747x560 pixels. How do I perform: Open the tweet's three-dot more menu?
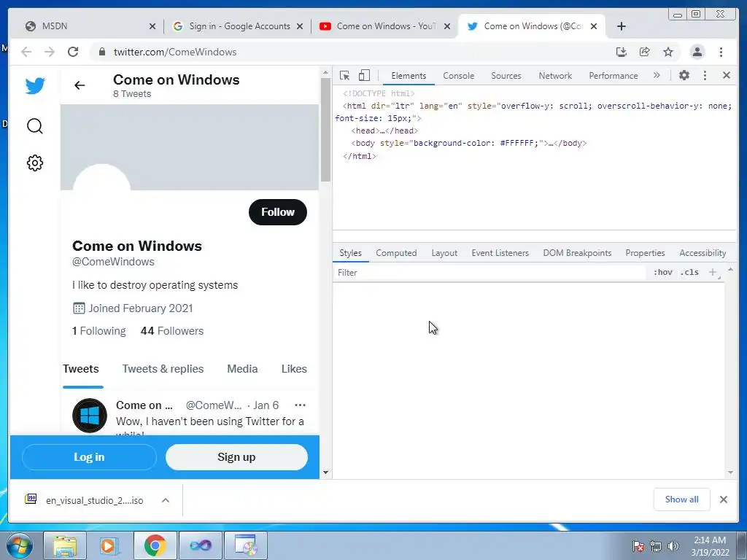click(x=300, y=405)
